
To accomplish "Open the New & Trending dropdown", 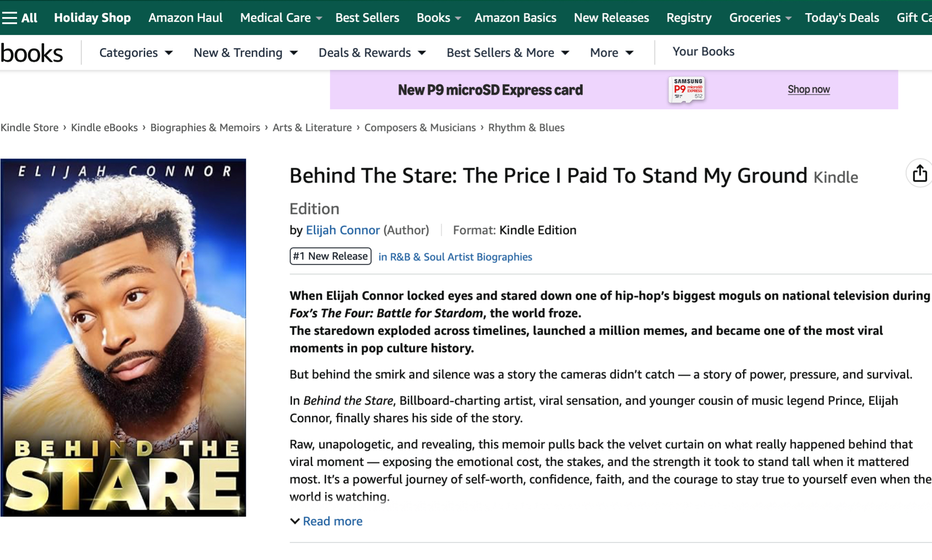I will coord(246,53).
